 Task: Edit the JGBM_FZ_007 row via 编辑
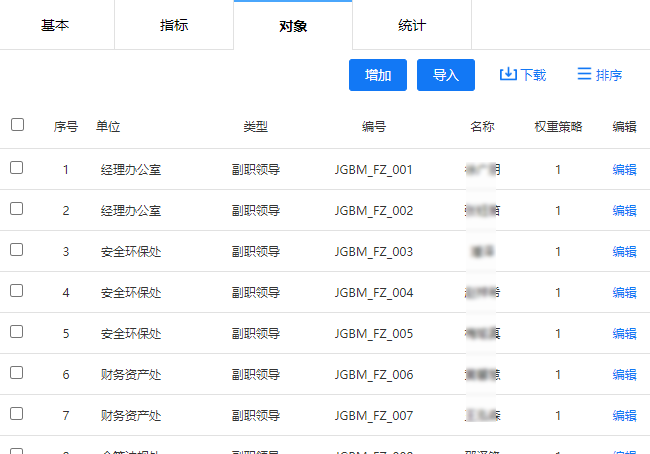tap(624, 416)
